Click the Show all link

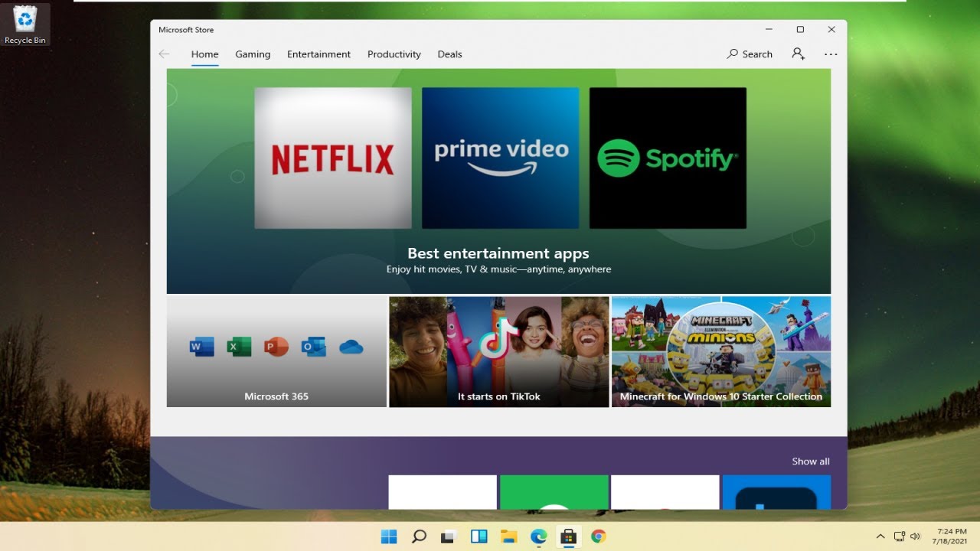(811, 461)
